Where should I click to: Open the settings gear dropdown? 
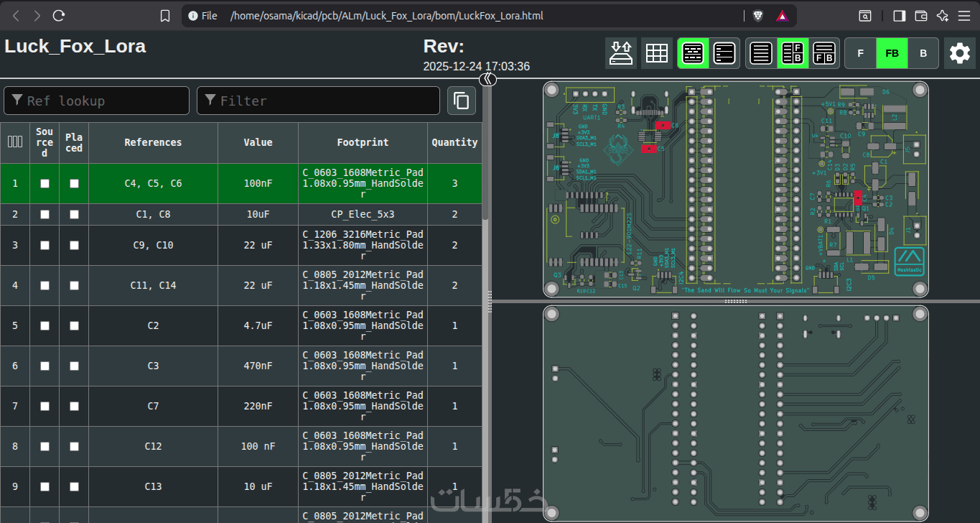coord(959,53)
